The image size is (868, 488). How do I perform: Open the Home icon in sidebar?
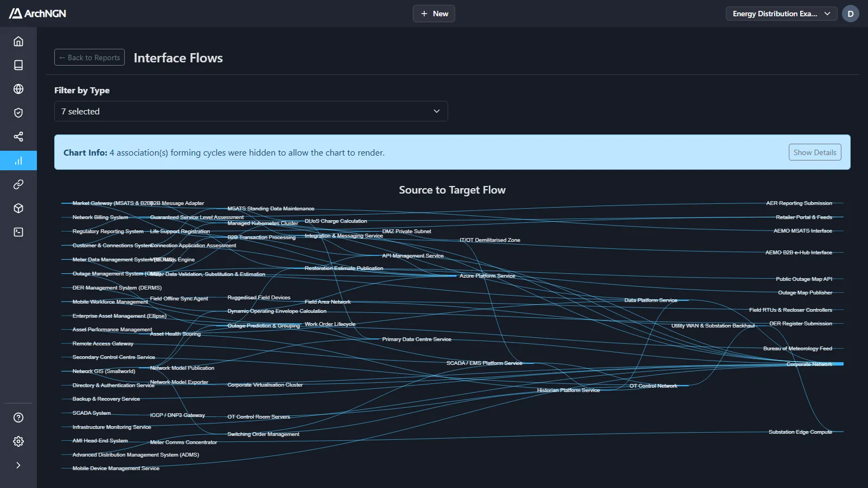pyautogui.click(x=18, y=41)
